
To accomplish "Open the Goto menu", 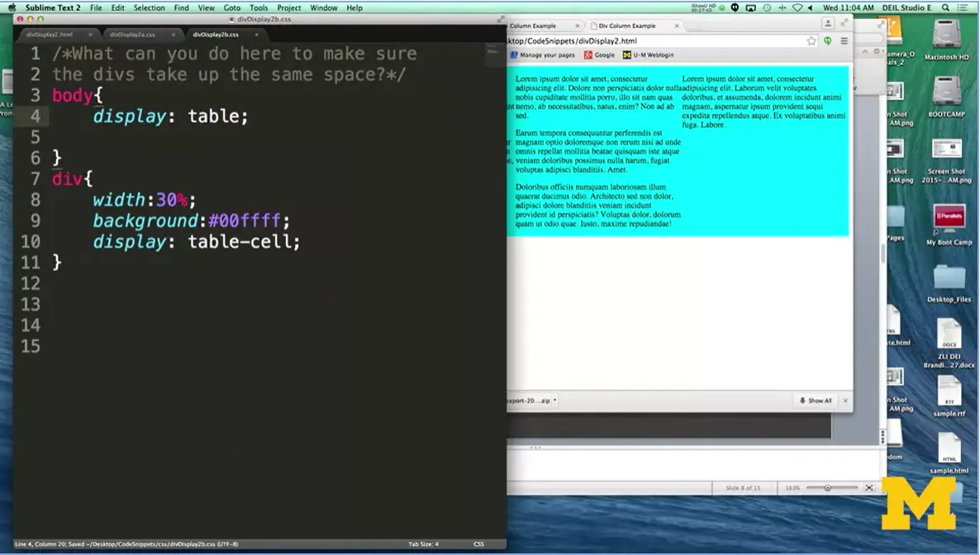I will click(232, 7).
